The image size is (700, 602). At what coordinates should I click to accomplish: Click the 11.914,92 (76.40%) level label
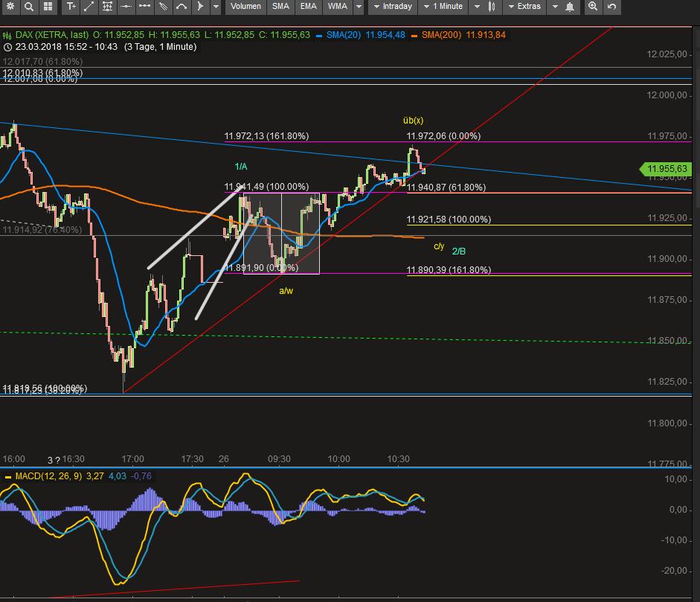[x=42, y=229]
